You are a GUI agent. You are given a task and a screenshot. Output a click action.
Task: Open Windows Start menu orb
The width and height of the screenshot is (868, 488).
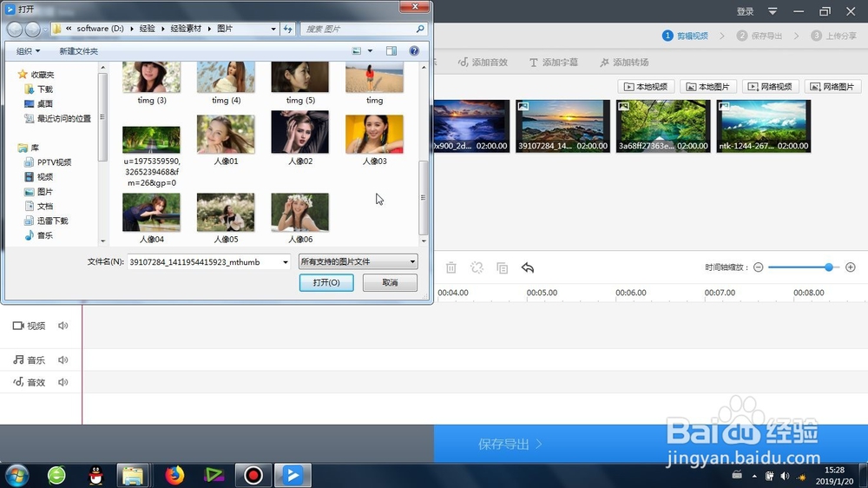(16, 475)
